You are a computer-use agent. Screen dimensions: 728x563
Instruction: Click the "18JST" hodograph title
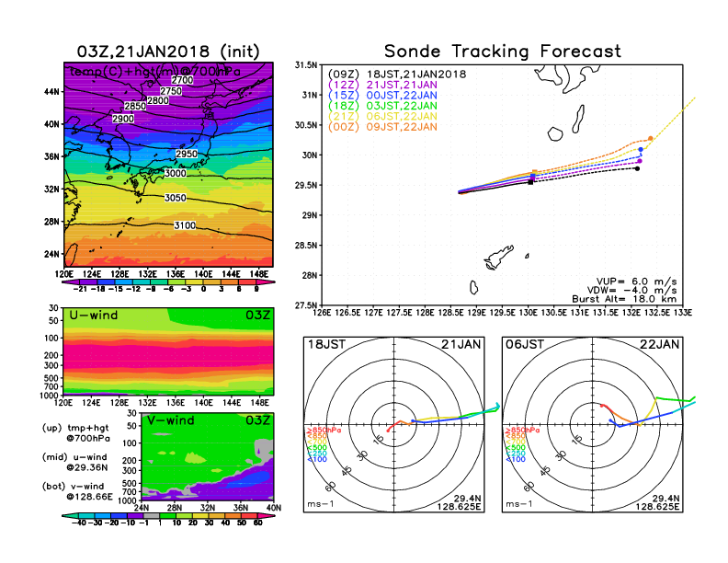pyautogui.click(x=327, y=344)
